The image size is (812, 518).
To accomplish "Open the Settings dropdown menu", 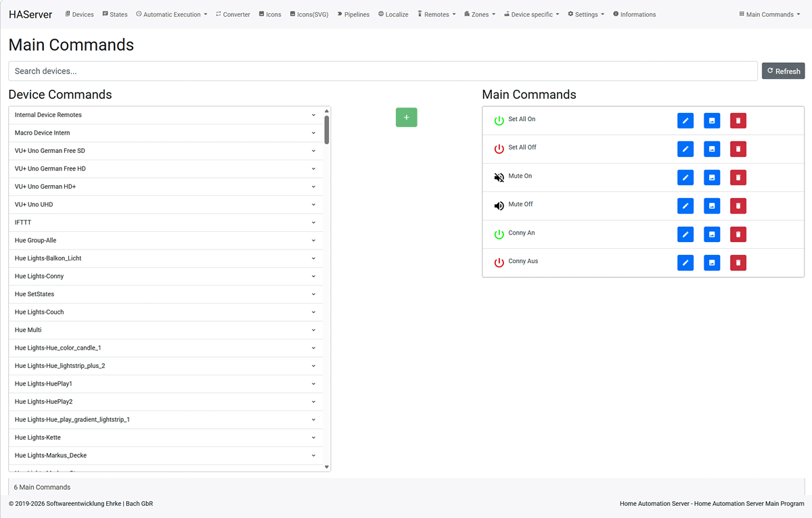I will tap(586, 14).
